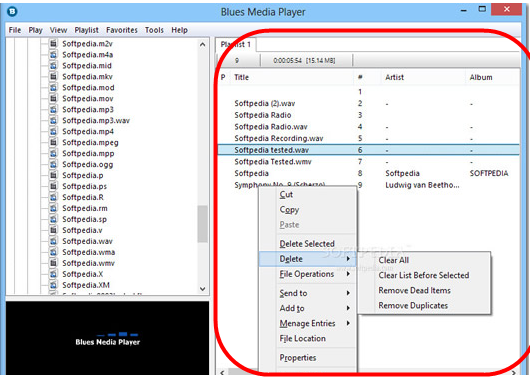Click the file icon beside Softpedia.p

[53, 175]
